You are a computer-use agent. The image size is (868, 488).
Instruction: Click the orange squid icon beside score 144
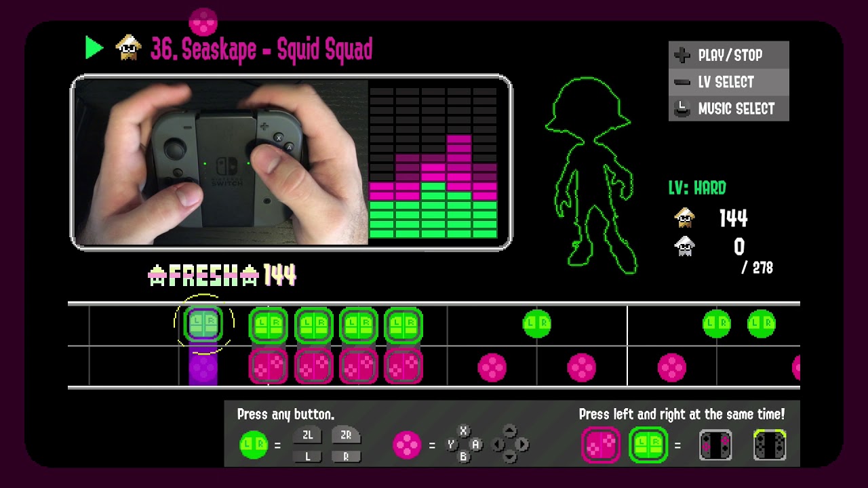(x=685, y=218)
